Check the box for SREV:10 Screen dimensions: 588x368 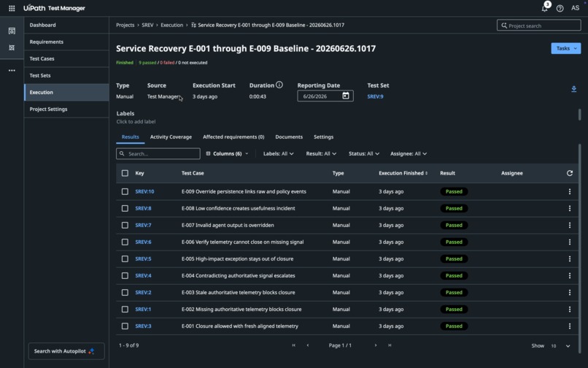125,191
